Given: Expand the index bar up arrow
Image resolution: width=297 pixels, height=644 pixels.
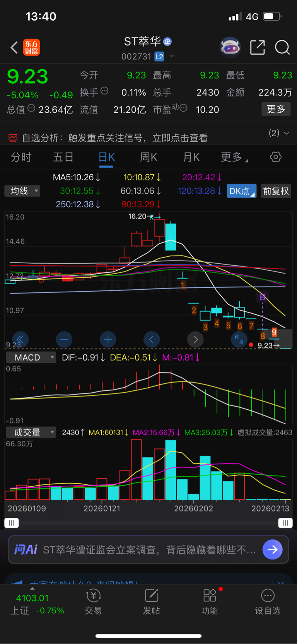Looking at the screenshot, I should pyautogui.click(x=32, y=589).
